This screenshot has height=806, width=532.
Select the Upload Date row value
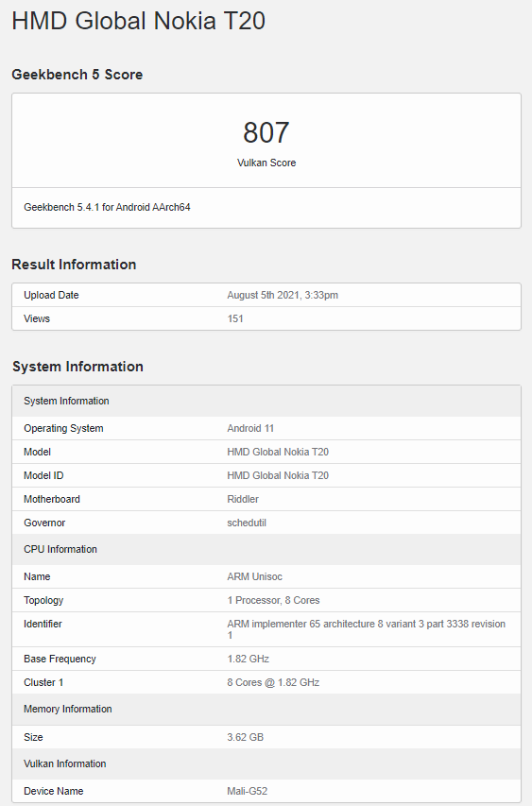pyautogui.click(x=283, y=295)
